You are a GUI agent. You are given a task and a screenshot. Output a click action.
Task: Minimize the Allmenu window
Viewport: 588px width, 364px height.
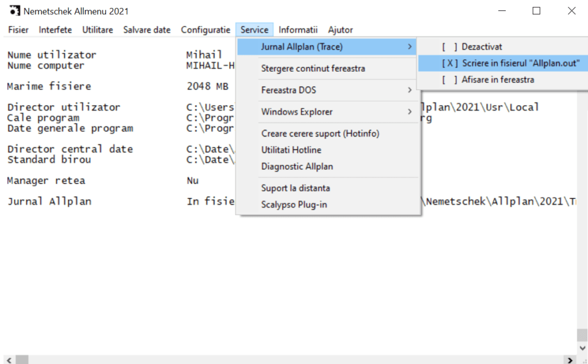coord(502,11)
